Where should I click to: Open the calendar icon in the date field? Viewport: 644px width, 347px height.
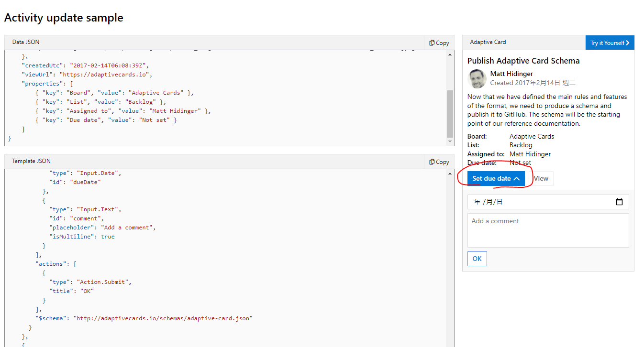click(620, 201)
